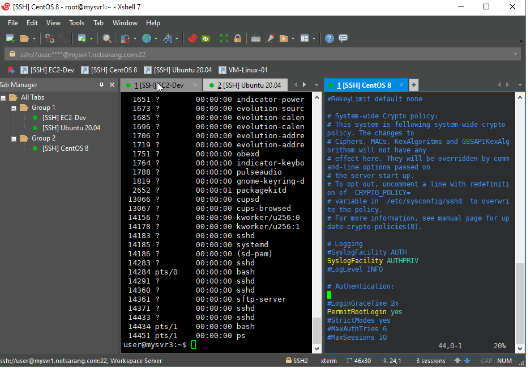528x369 pixels.
Task: Launch the green Xftp file transfer icon
Action: pyautogui.click(x=206, y=38)
